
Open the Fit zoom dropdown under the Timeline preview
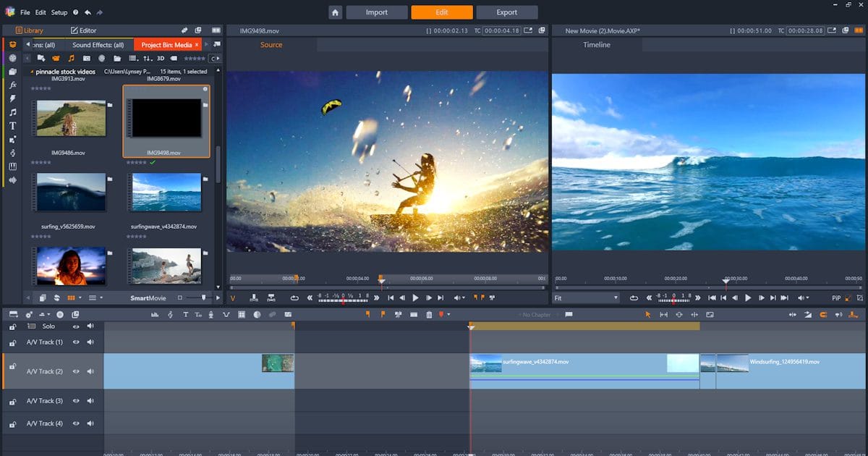(586, 297)
